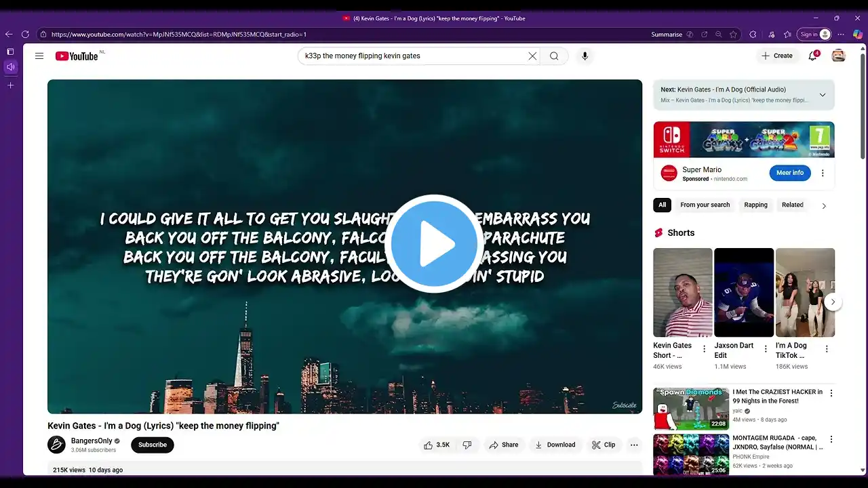Viewport: 868px width, 488px height.
Task: Open YouTube notifications bell
Action: tap(812, 56)
